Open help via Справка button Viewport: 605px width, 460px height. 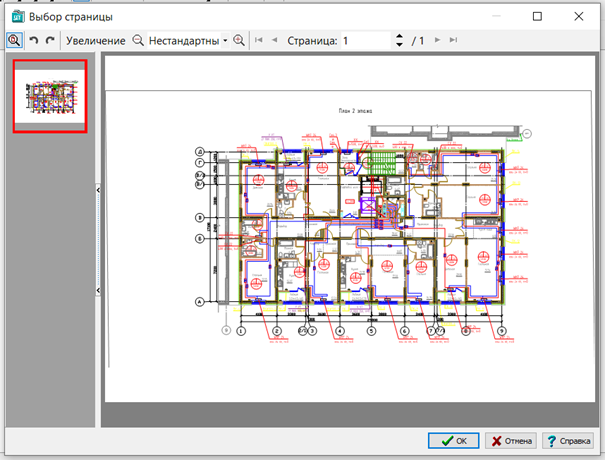[x=568, y=441]
